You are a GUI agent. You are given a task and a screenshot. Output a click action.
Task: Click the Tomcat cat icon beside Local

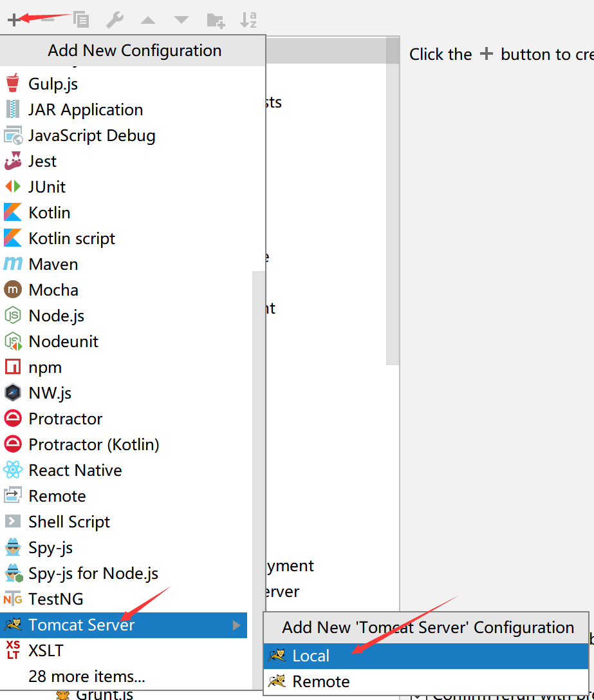(x=277, y=656)
